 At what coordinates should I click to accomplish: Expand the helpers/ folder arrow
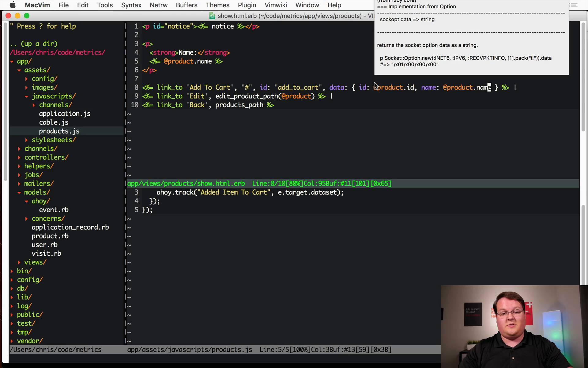pyautogui.click(x=19, y=166)
